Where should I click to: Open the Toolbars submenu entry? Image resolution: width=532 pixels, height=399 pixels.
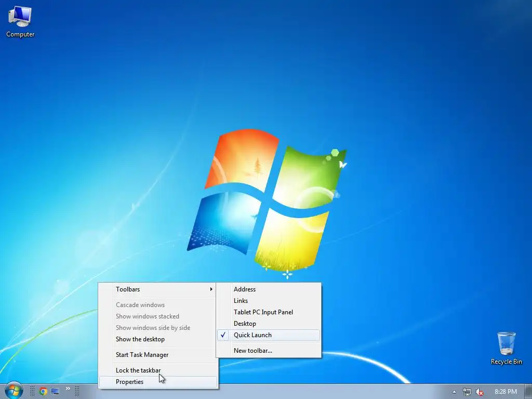click(x=157, y=289)
